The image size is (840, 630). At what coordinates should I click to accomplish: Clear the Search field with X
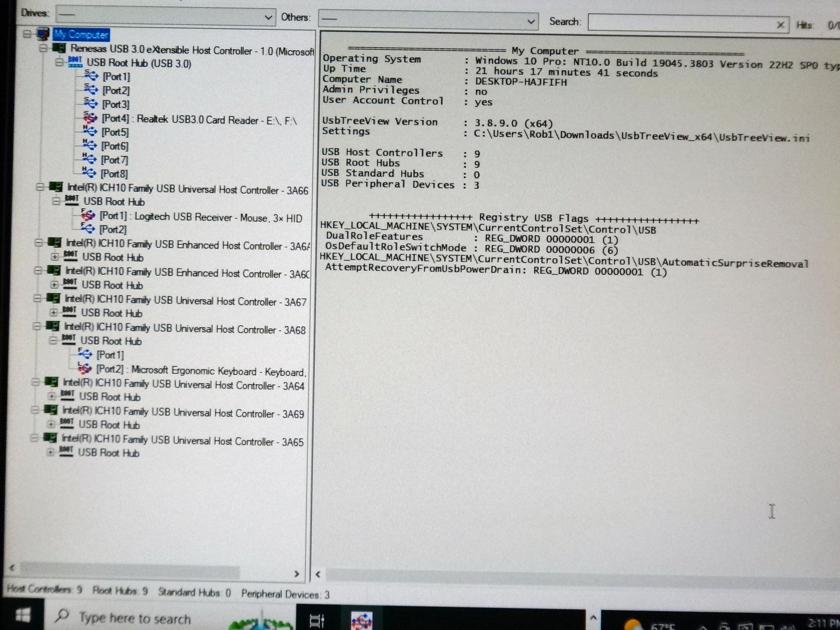[780, 25]
